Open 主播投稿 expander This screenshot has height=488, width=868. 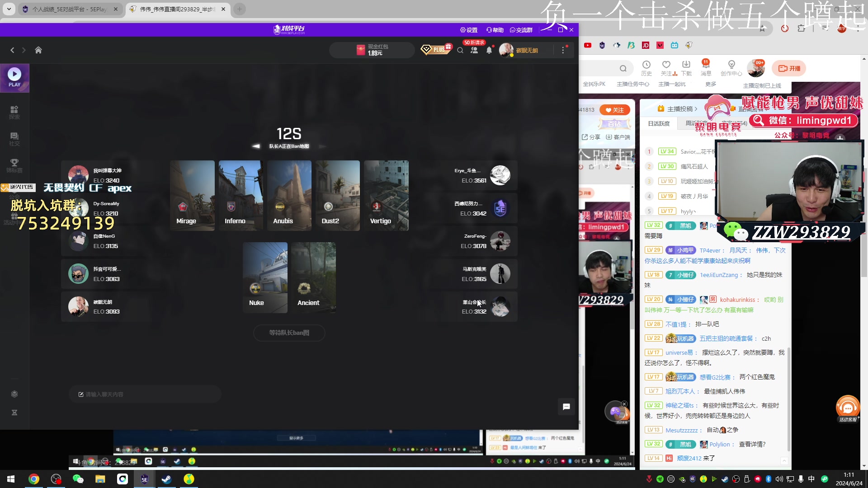coord(677,109)
